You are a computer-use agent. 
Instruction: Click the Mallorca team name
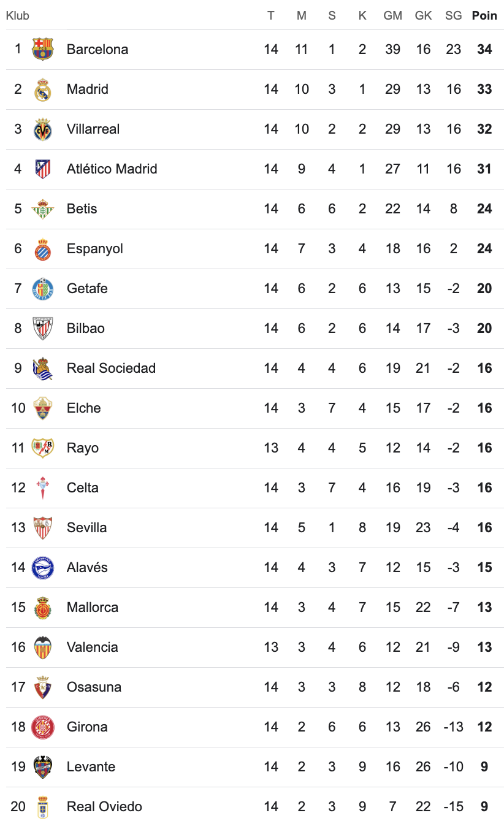tap(92, 607)
